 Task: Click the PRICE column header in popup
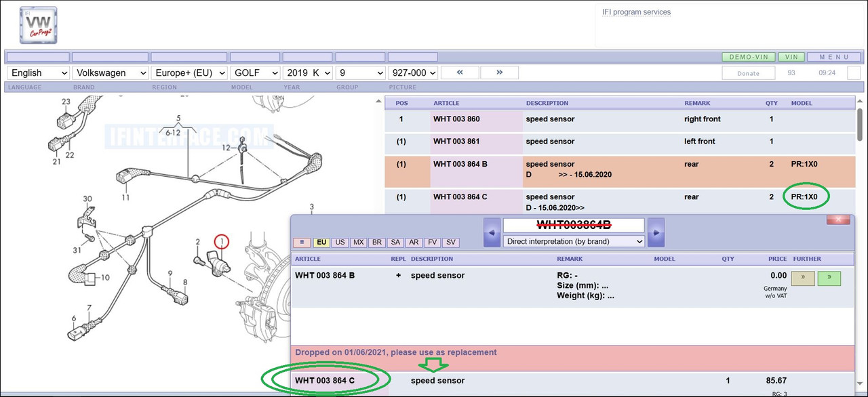pyautogui.click(x=778, y=259)
